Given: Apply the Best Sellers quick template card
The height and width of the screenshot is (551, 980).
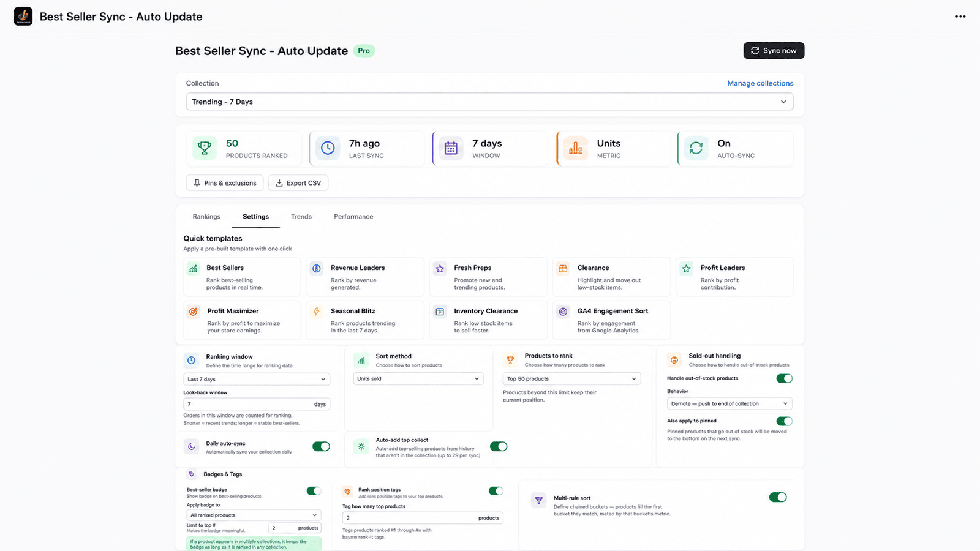Looking at the screenshot, I should tap(242, 277).
